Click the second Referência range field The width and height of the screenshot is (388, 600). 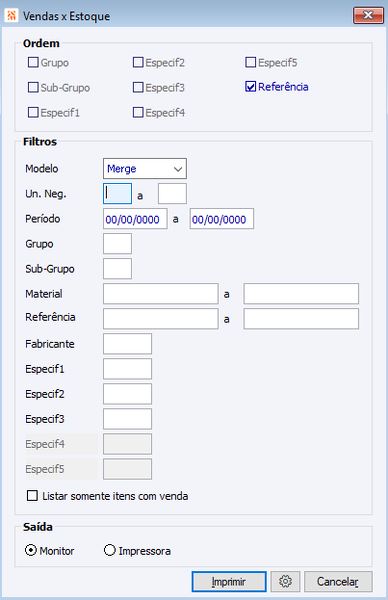(x=301, y=319)
